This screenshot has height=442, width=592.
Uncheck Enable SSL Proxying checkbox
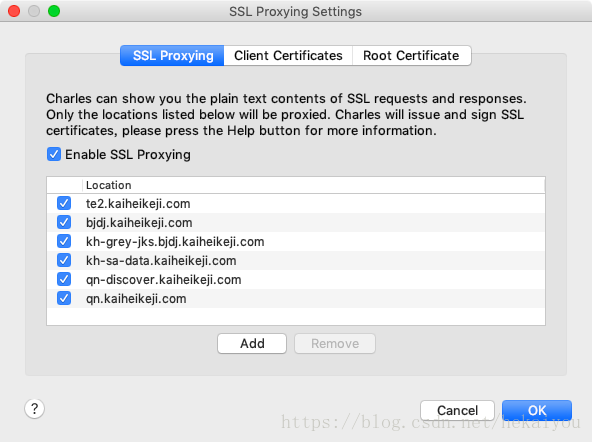point(54,154)
